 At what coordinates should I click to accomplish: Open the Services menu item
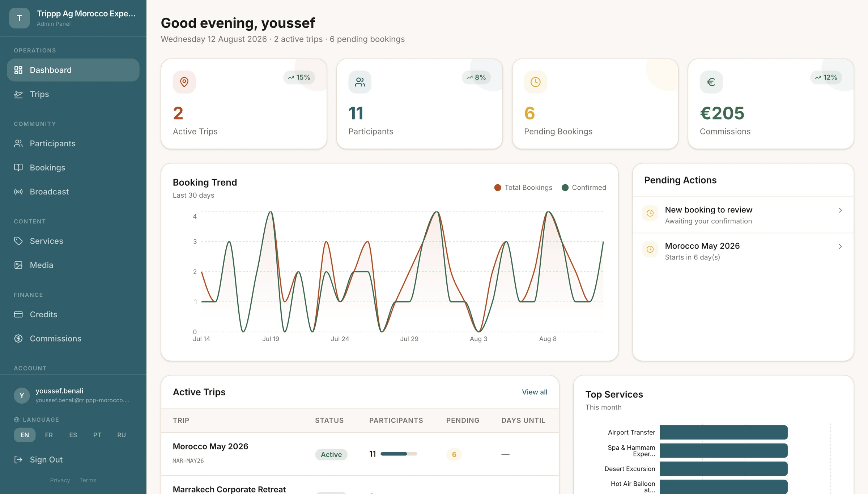click(x=73, y=241)
